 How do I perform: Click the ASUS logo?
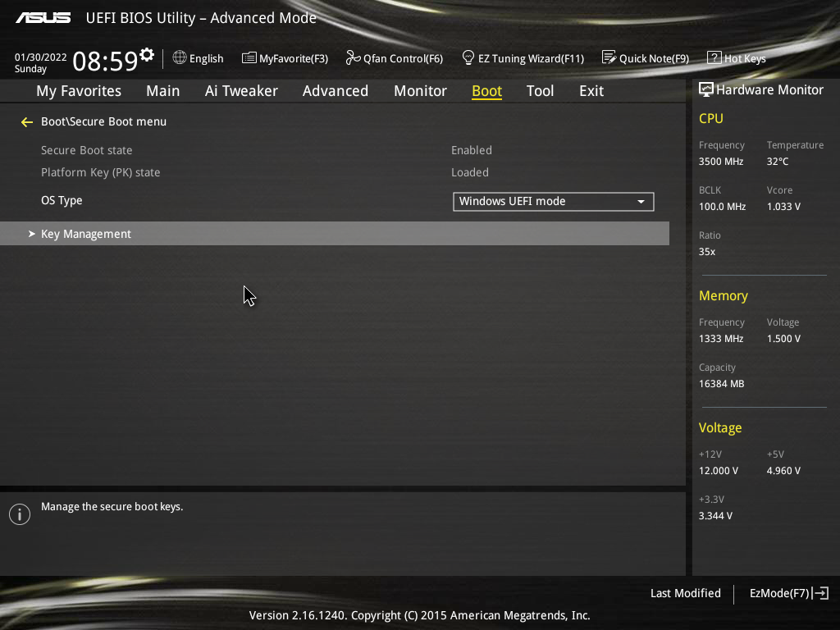(43, 18)
